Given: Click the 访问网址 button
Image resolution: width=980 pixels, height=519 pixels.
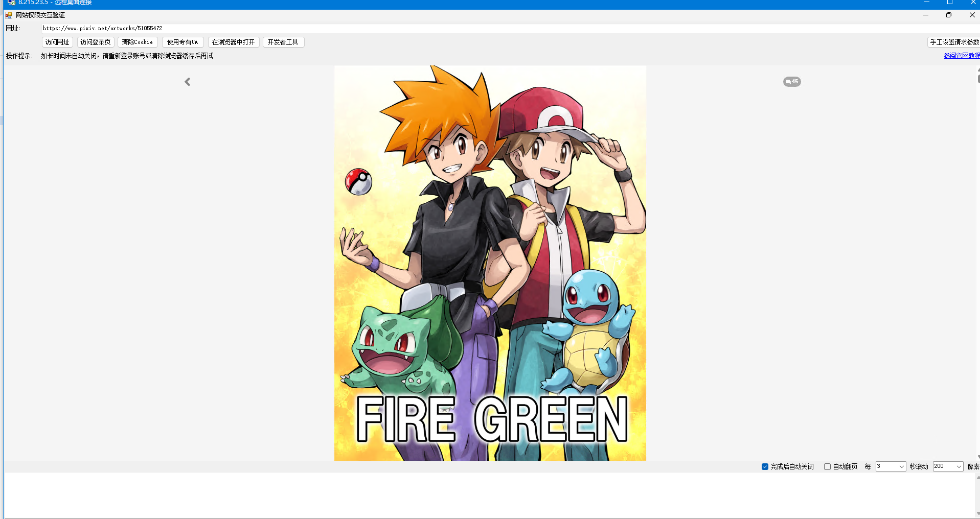Looking at the screenshot, I should 57,42.
